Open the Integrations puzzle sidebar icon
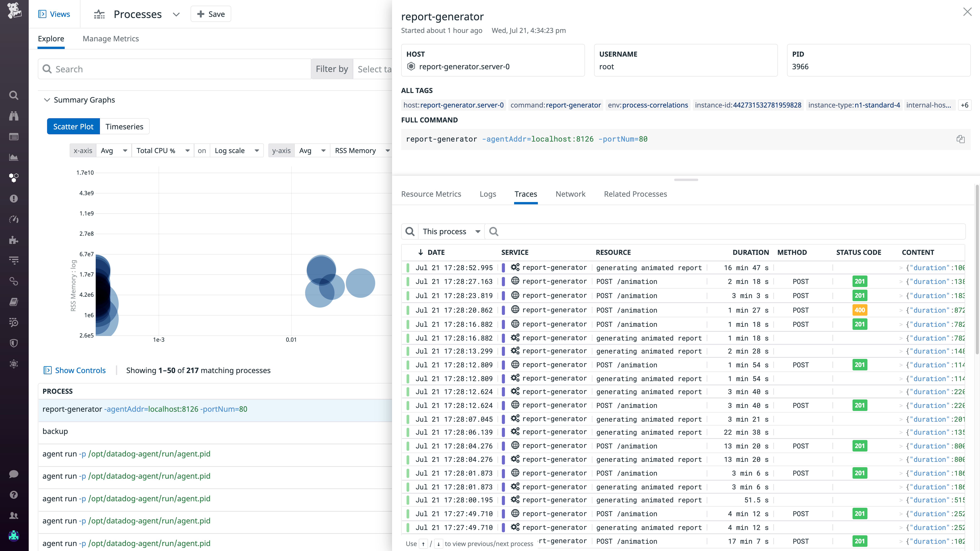 (x=14, y=240)
